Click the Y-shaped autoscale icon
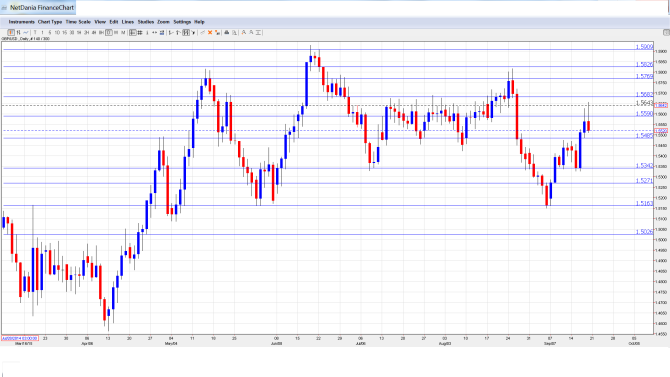 point(193,32)
